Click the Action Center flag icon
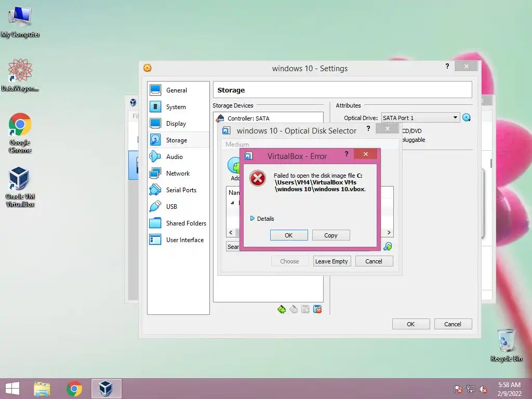532x399 pixels. (x=458, y=389)
